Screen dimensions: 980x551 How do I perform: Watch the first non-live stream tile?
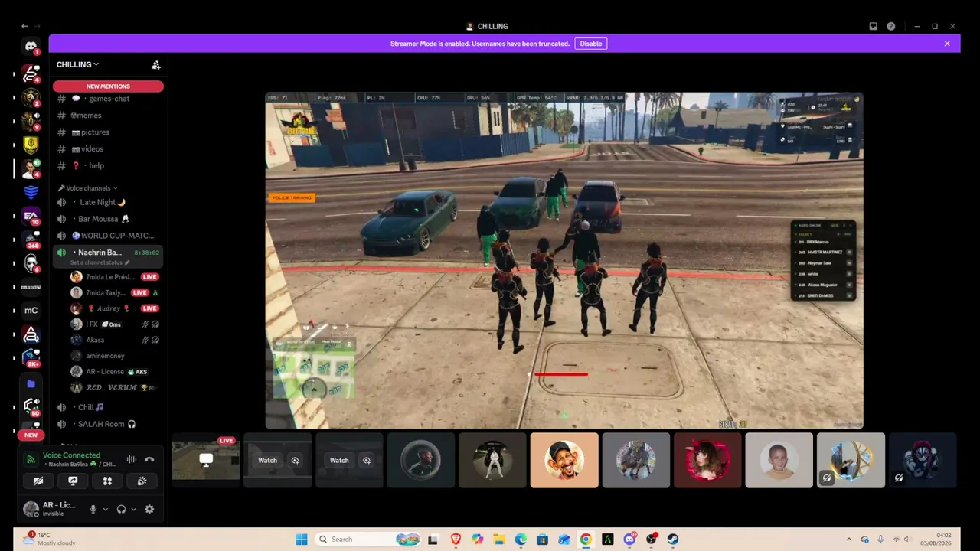(x=267, y=461)
